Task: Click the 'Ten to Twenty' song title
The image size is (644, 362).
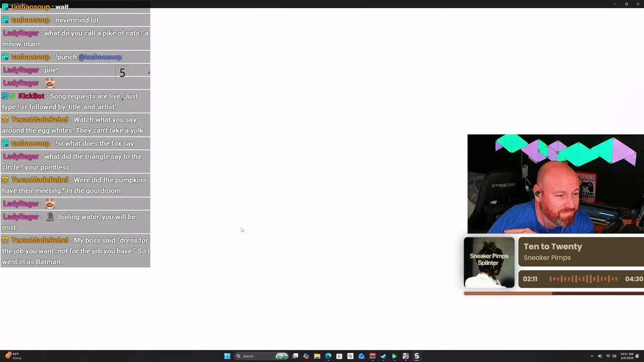Action: [553, 246]
